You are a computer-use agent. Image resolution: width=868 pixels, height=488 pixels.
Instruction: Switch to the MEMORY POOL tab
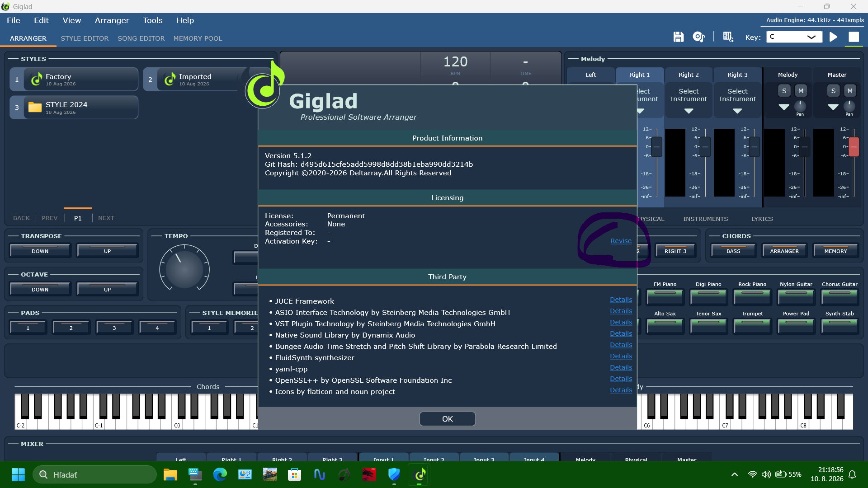tap(198, 38)
